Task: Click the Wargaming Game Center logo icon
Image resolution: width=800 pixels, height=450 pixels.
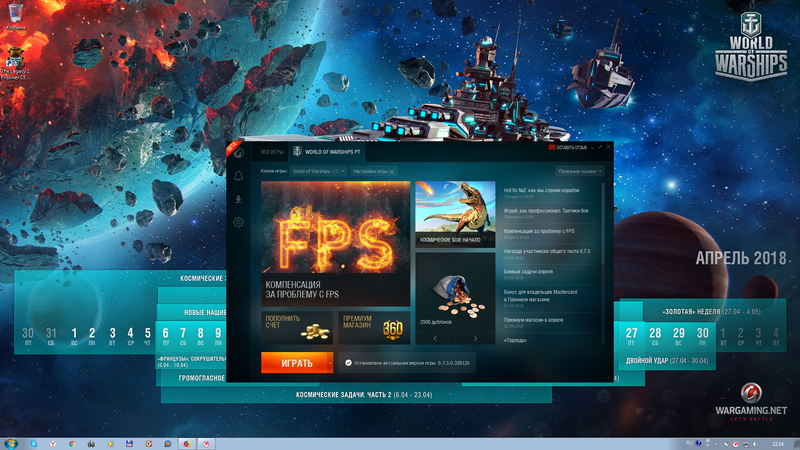Action: point(239,153)
